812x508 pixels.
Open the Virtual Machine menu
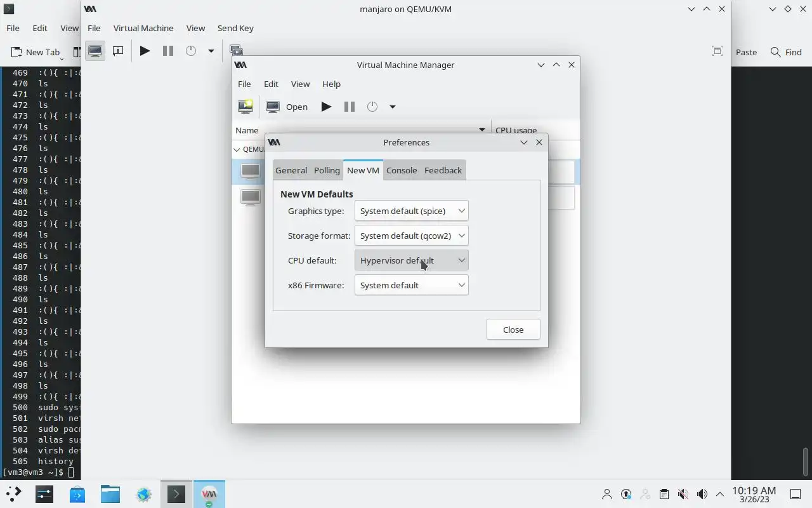[143, 28]
